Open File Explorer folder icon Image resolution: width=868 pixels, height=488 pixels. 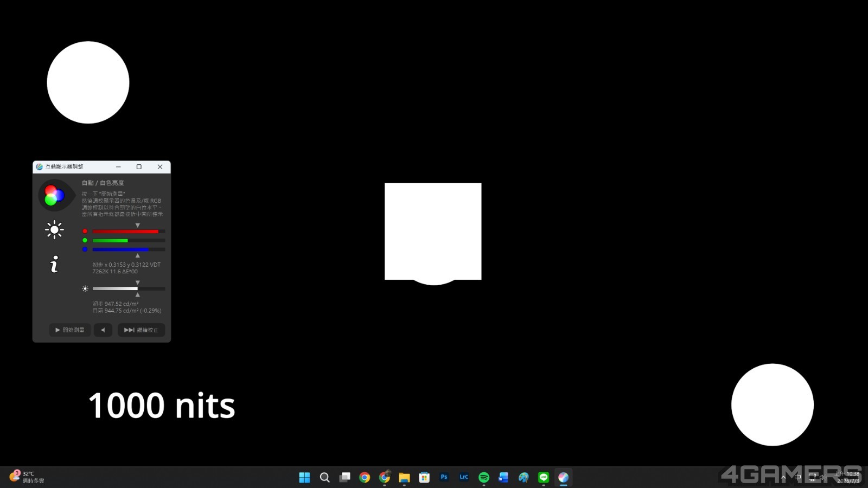[404, 477]
